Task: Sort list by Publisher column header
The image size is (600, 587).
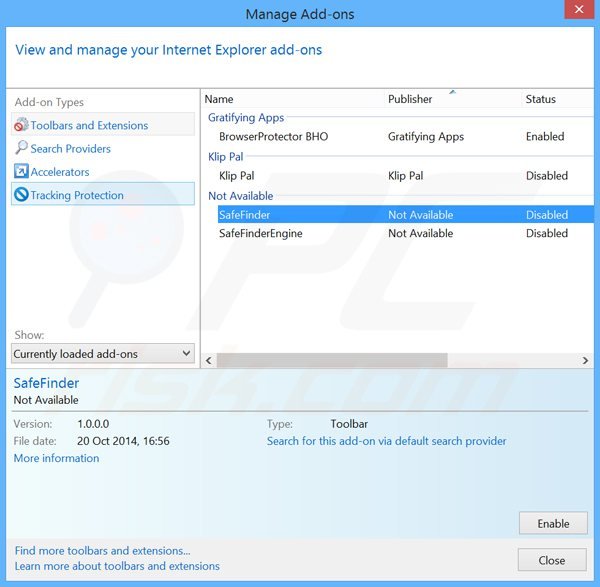Action: click(x=452, y=99)
